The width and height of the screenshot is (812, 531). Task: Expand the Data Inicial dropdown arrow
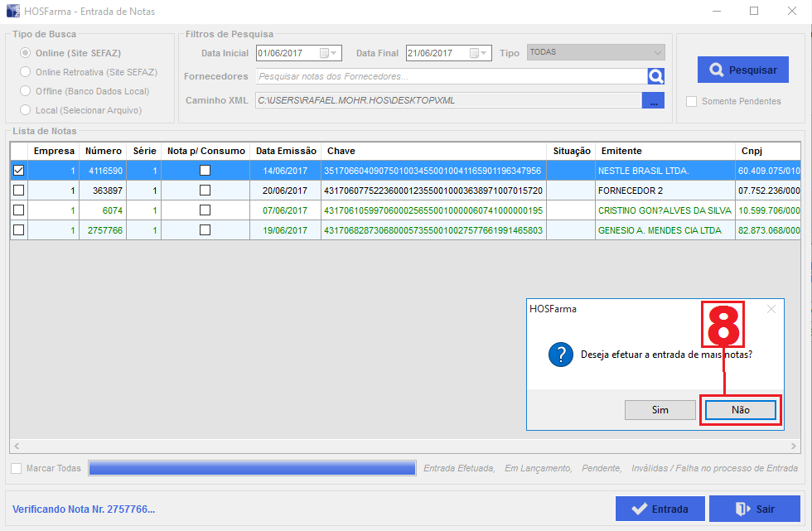(334, 53)
